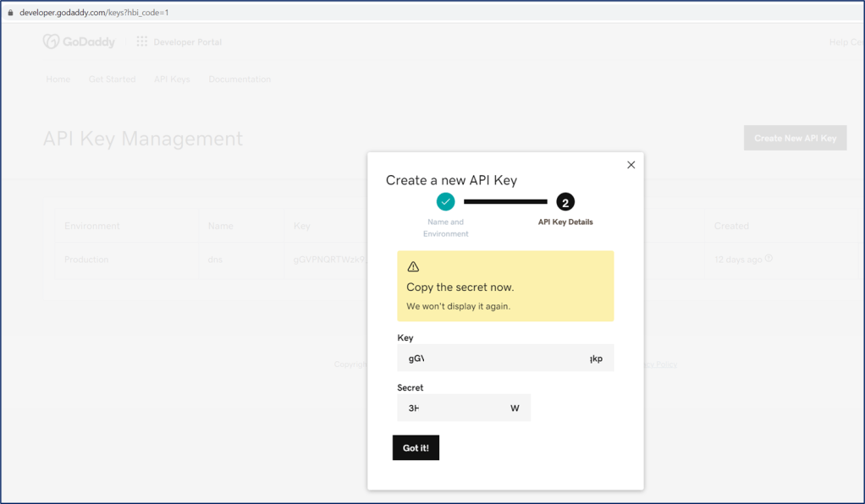Open the Get Started navigation item
Image resolution: width=865 pixels, height=504 pixels.
point(112,79)
